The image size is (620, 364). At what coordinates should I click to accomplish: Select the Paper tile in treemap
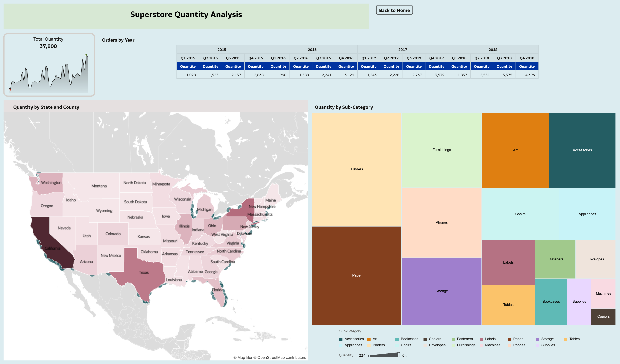click(x=356, y=275)
